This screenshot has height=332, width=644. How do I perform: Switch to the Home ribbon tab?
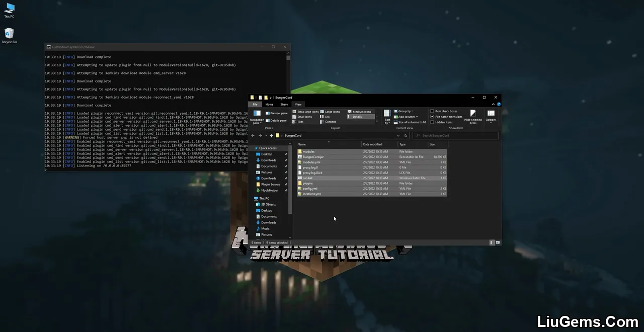[x=270, y=104]
